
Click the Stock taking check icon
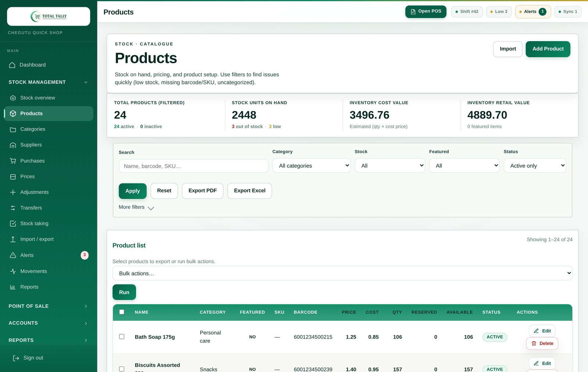point(13,224)
